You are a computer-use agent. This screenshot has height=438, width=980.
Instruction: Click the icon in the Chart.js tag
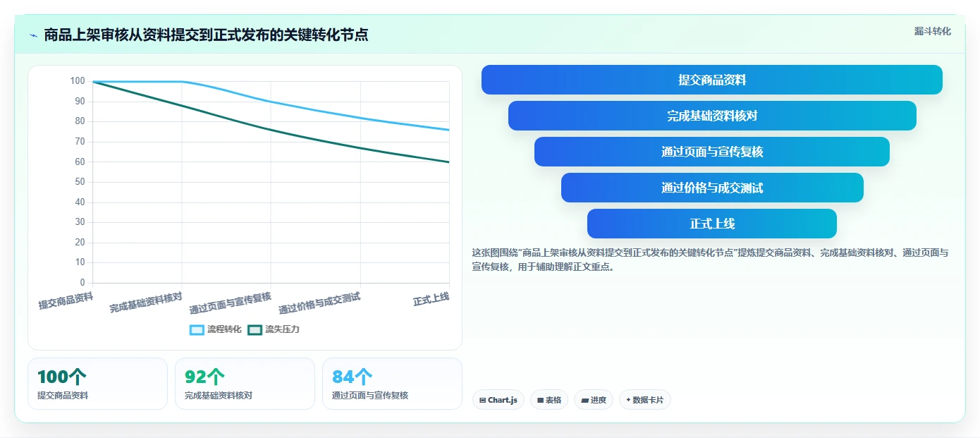point(482,400)
